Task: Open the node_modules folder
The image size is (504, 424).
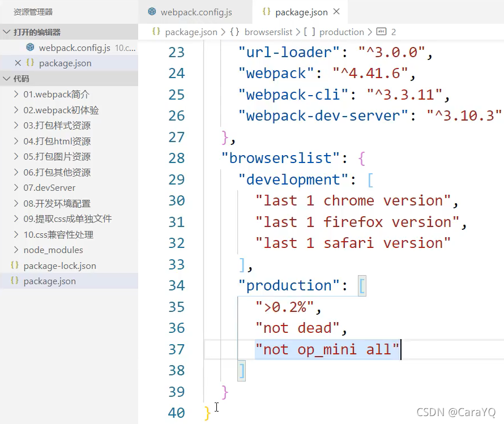Action: 69,250
